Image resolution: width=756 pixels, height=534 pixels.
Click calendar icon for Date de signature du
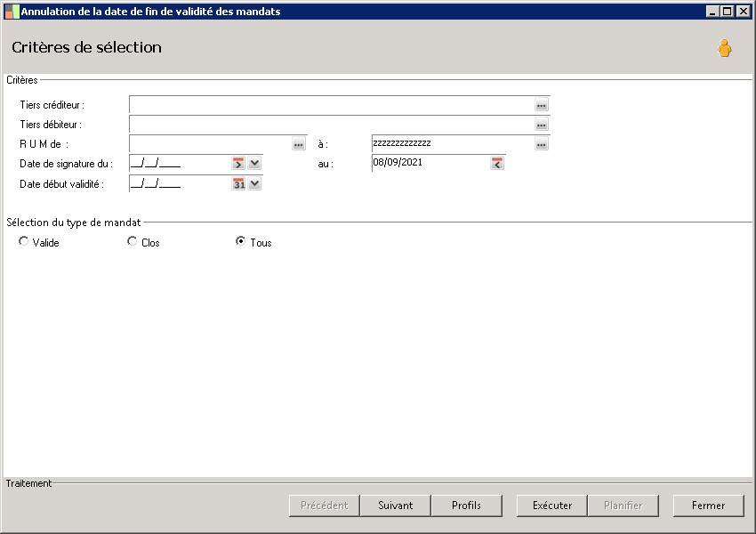[238, 164]
